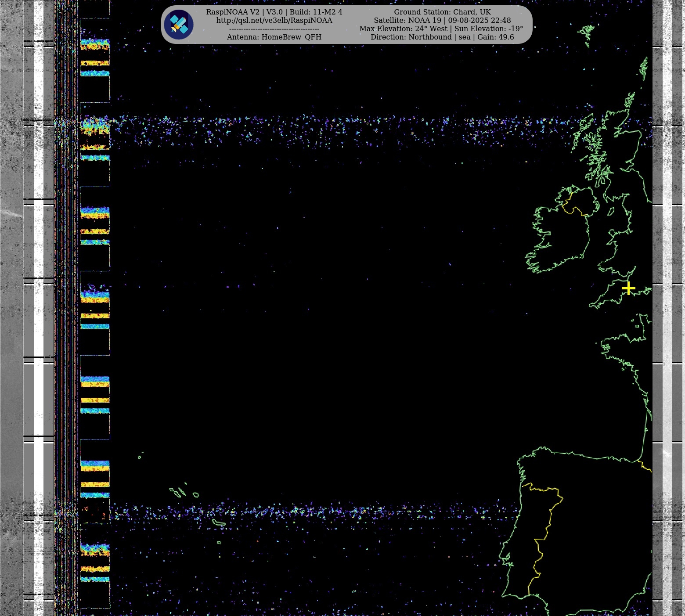Click the Ireland coastline outline on the map
Viewport: 685px width, 616px height.
[562, 229]
